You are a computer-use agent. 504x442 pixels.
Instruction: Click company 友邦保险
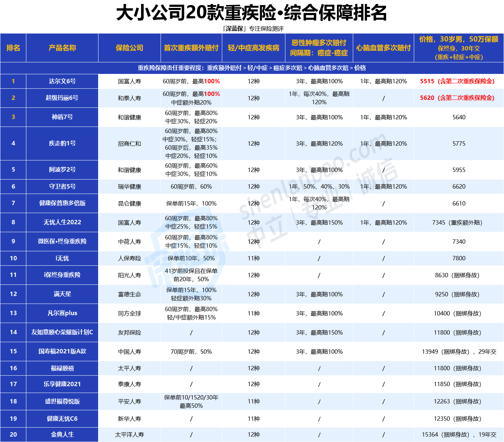pos(130,332)
